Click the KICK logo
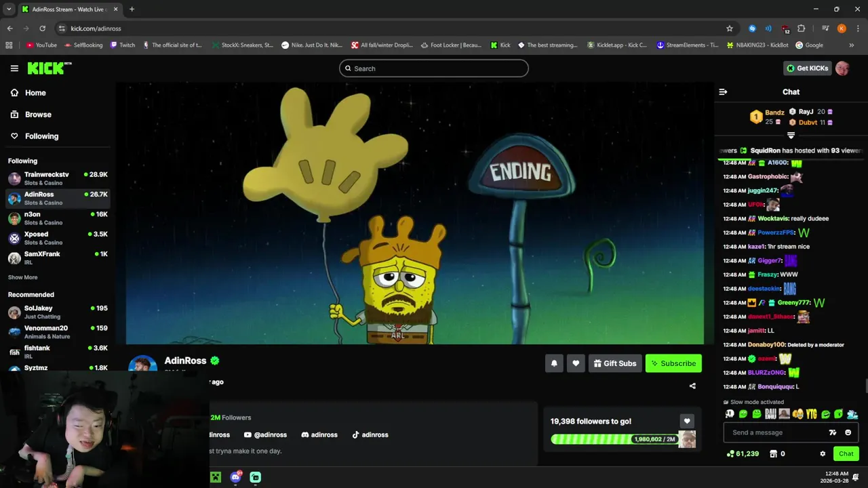The width and height of the screenshot is (868, 488). pyautogui.click(x=49, y=68)
